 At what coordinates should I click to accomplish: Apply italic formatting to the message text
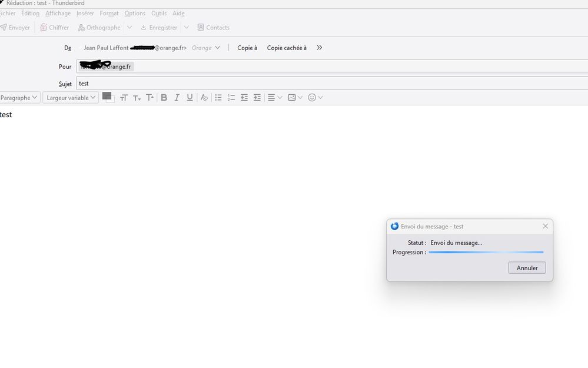pyautogui.click(x=177, y=97)
